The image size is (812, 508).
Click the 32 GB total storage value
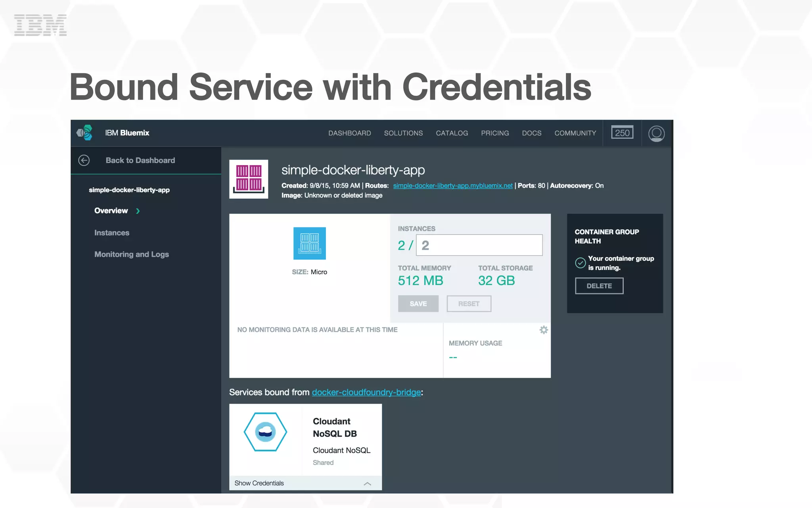(x=496, y=281)
